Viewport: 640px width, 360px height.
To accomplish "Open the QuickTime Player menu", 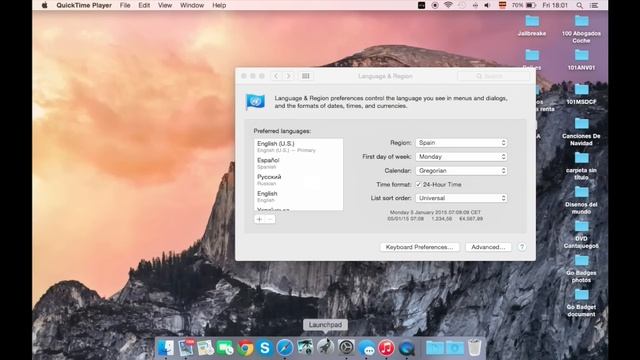I will point(84,5).
